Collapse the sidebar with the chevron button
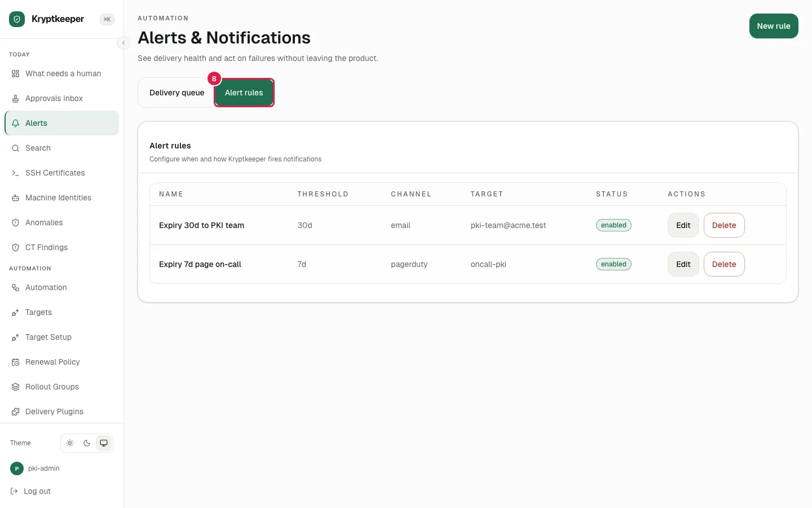The image size is (812, 508). click(x=123, y=43)
